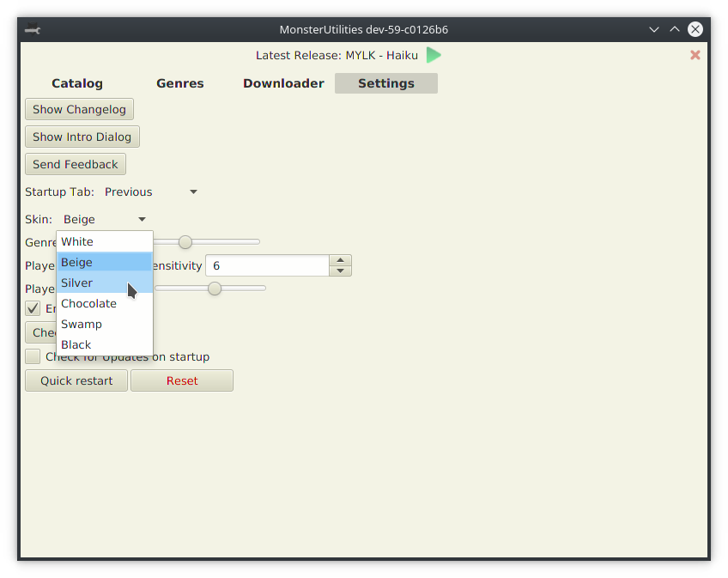Screen dimensions: 728x578
Task: Untick the checked checkbox above the Check button
Action: click(x=33, y=308)
